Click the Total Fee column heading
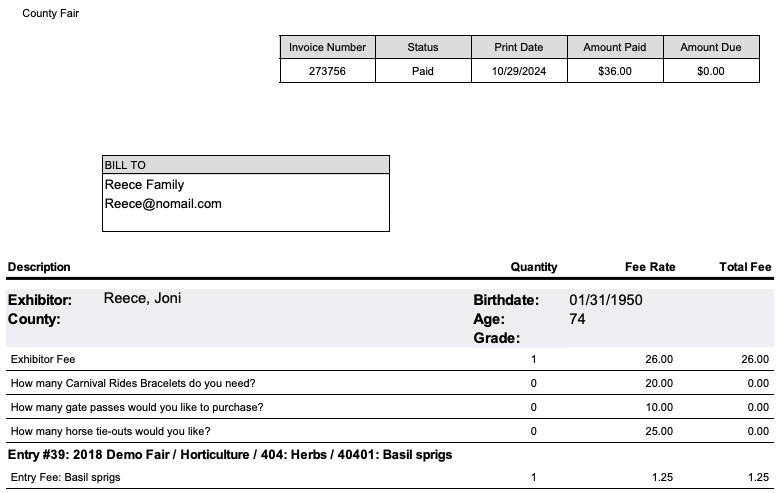 pyautogui.click(x=745, y=267)
